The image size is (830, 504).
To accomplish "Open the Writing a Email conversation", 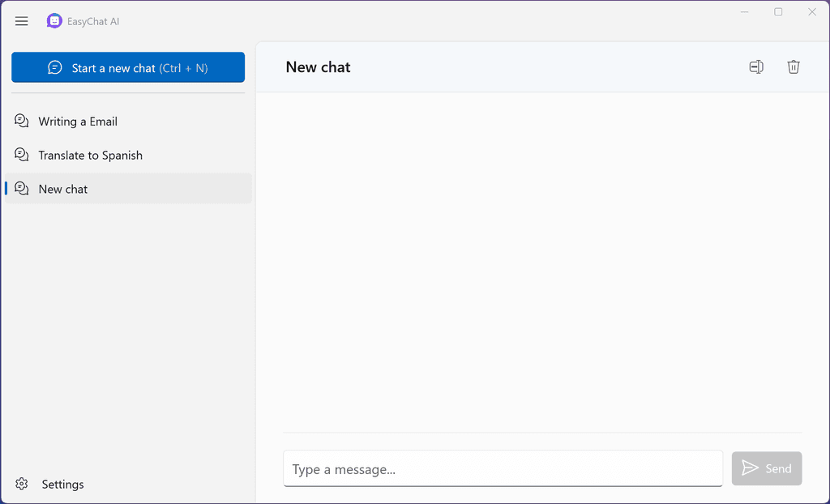I will (77, 121).
